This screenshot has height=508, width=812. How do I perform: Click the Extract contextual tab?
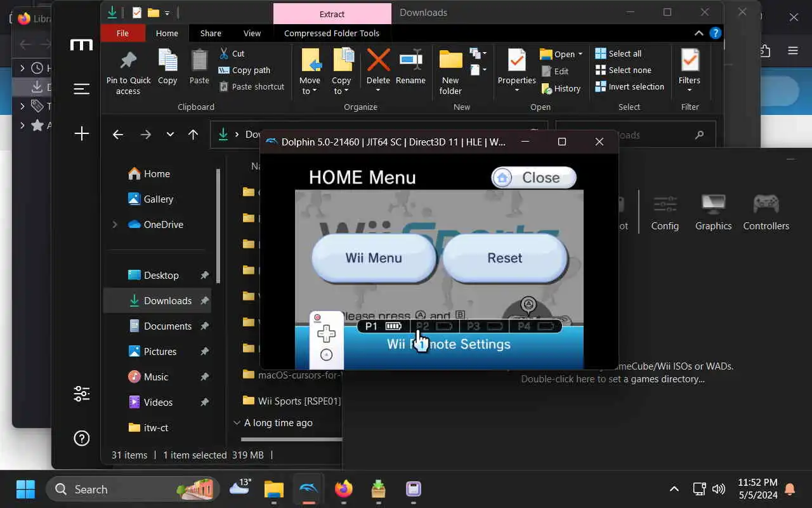tap(332, 13)
